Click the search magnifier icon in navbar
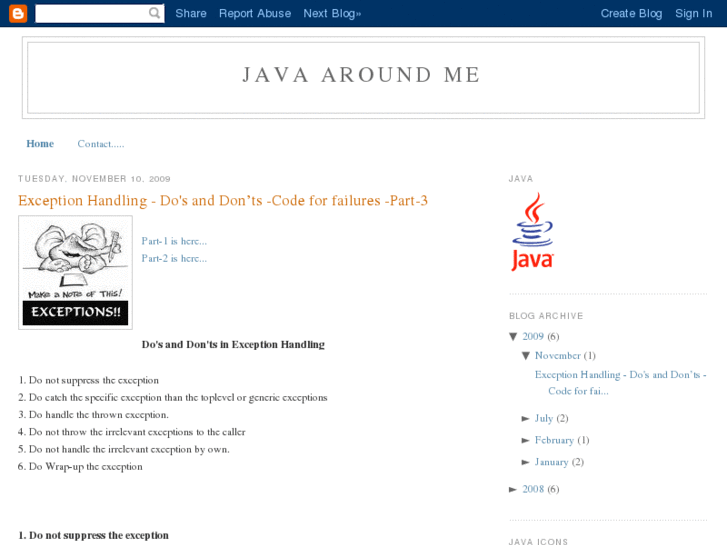Screen dimensions: 727x545 pos(154,13)
